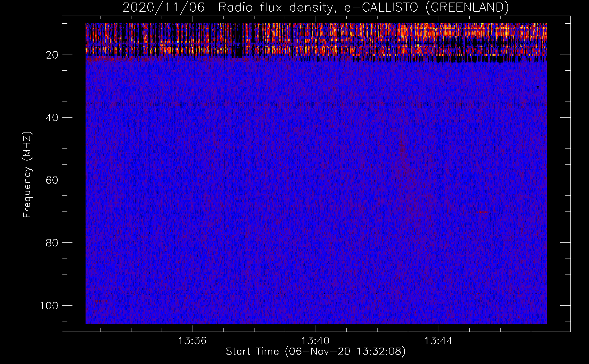
Task: Click the bright orange noise band above 20 MHz
Action: click(x=315, y=38)
